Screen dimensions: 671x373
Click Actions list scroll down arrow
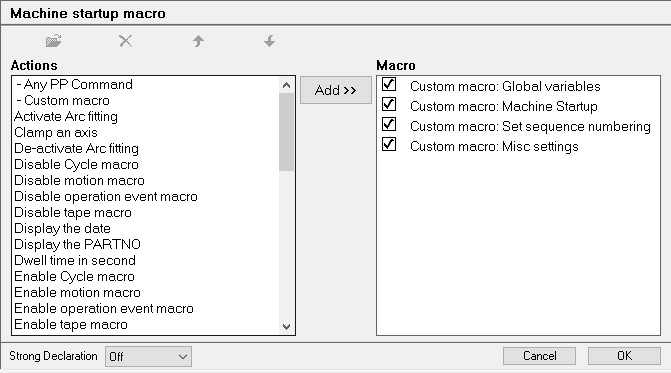click(x=286, y=327)
